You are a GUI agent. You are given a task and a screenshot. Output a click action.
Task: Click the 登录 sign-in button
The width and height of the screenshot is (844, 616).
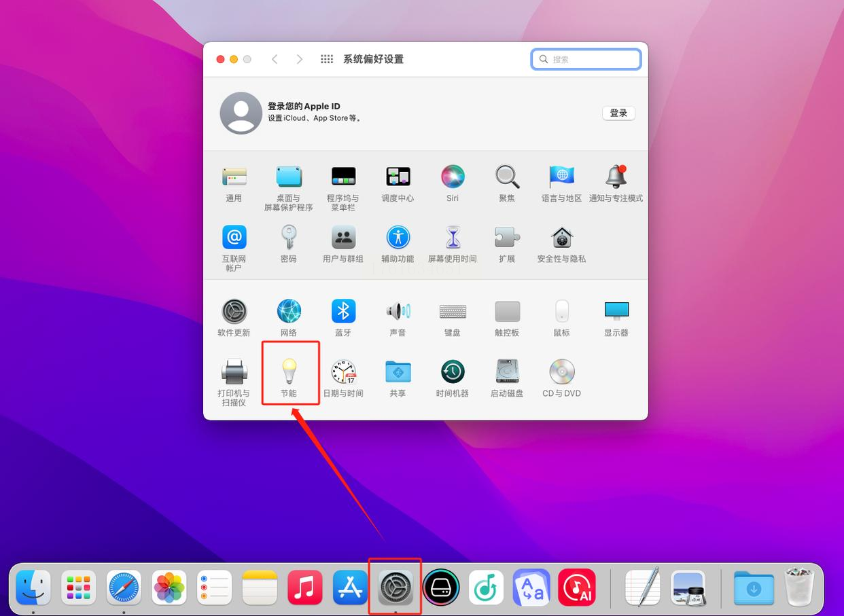pyautogui.click(x=618, y=113)
